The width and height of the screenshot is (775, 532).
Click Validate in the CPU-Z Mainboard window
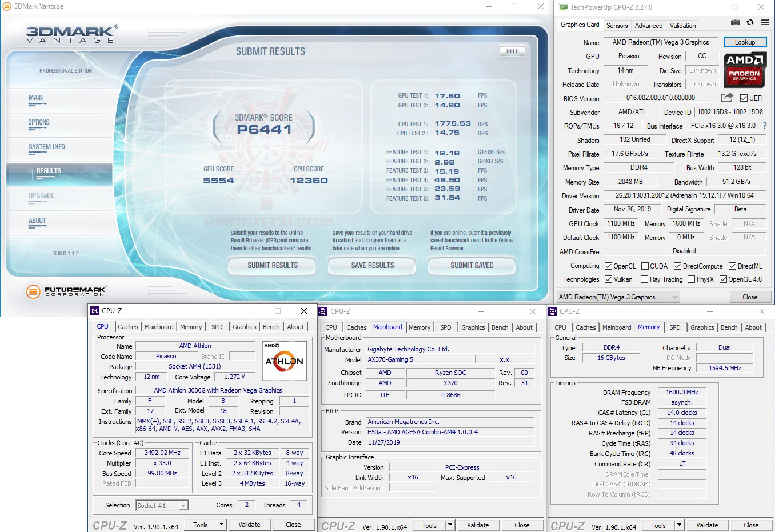point(478,525)
